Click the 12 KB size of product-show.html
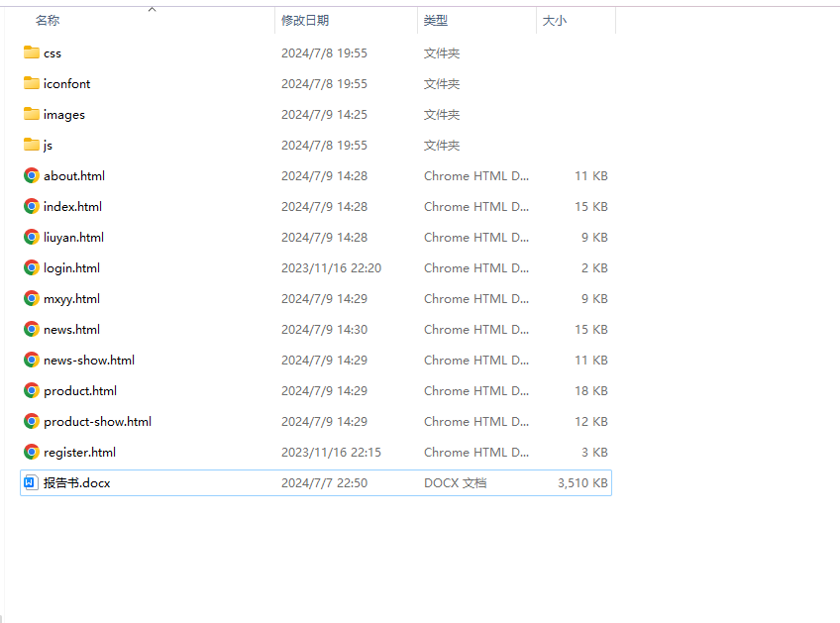 [x=591, y=422]
